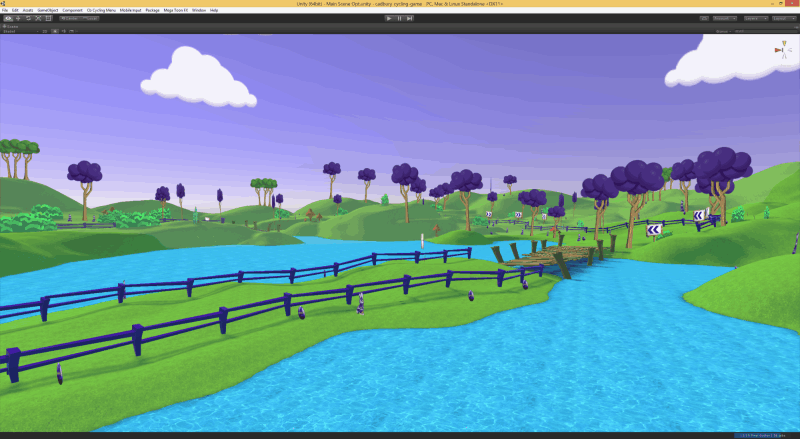
Task: Open the Account dropdown button
Action: pos(725,18)
